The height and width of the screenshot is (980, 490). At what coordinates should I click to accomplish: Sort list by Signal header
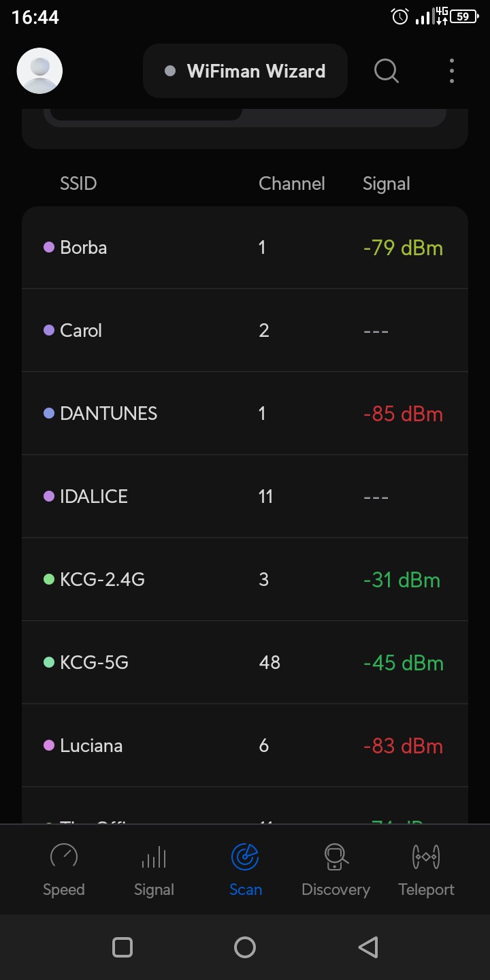click(x=386, y=184)
